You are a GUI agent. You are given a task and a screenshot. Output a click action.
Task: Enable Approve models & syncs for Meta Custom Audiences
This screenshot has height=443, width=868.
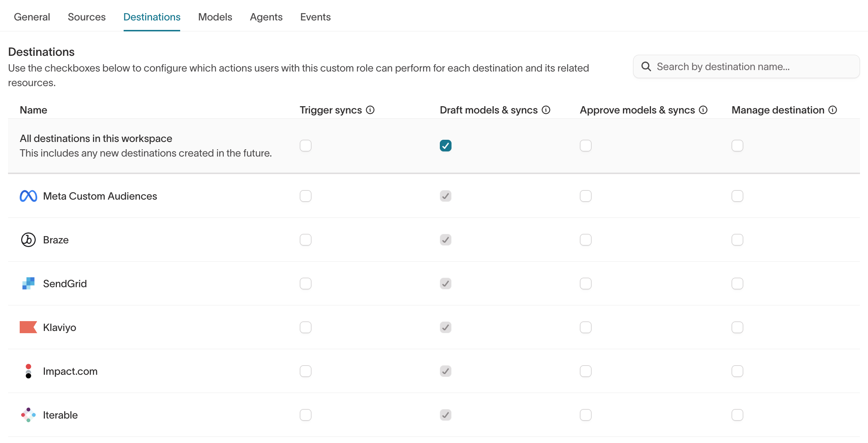(586, 196)
